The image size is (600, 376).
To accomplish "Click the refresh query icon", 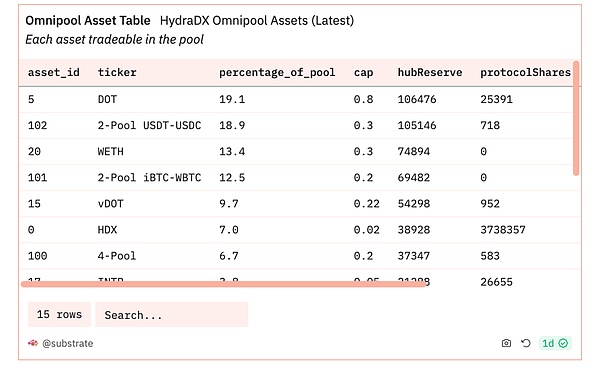I will pyautogui.click(x=526, y=343).
